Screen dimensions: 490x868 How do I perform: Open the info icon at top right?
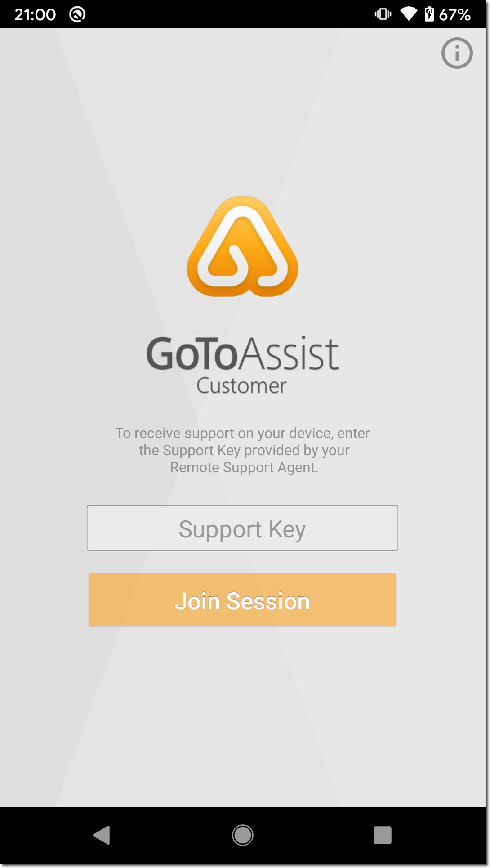[457, 53]
